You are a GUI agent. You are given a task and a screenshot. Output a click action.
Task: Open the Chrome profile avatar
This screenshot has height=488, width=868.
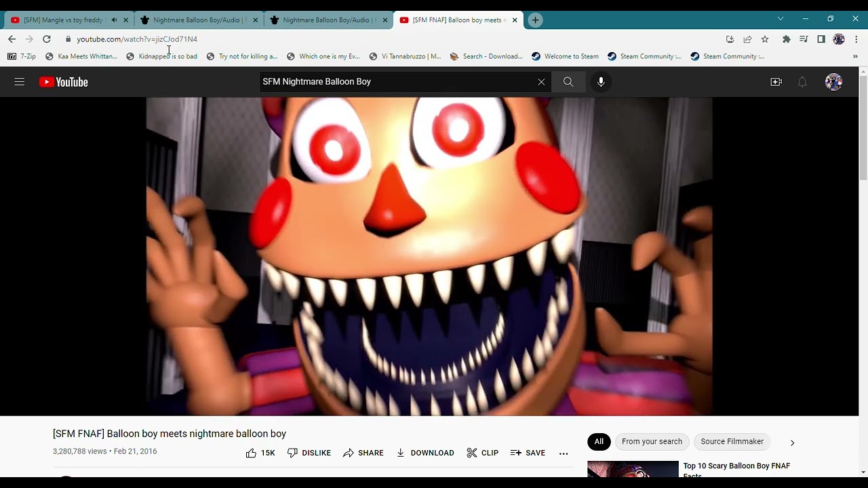(839, 39)
